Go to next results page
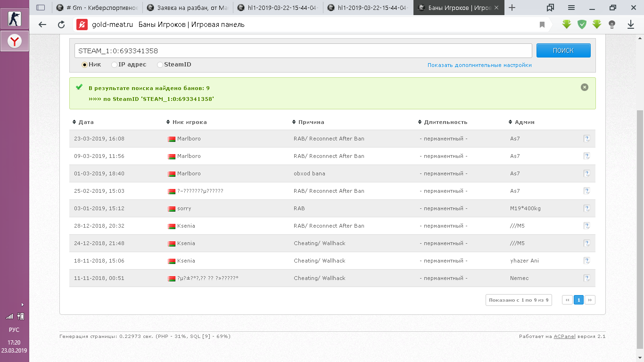This screenshot has width=644, height=362. tap(590, 300)
